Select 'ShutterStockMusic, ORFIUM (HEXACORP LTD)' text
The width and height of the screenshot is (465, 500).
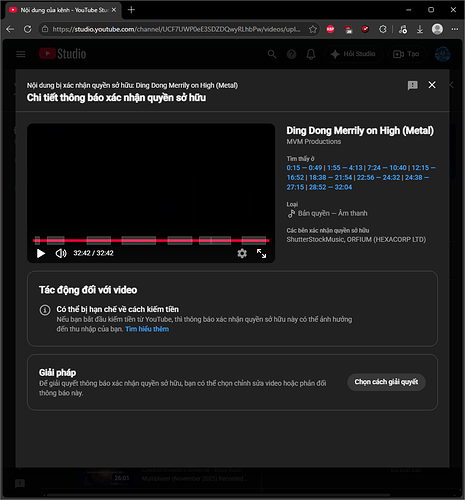pyautogui.click(x=356, y=239)
